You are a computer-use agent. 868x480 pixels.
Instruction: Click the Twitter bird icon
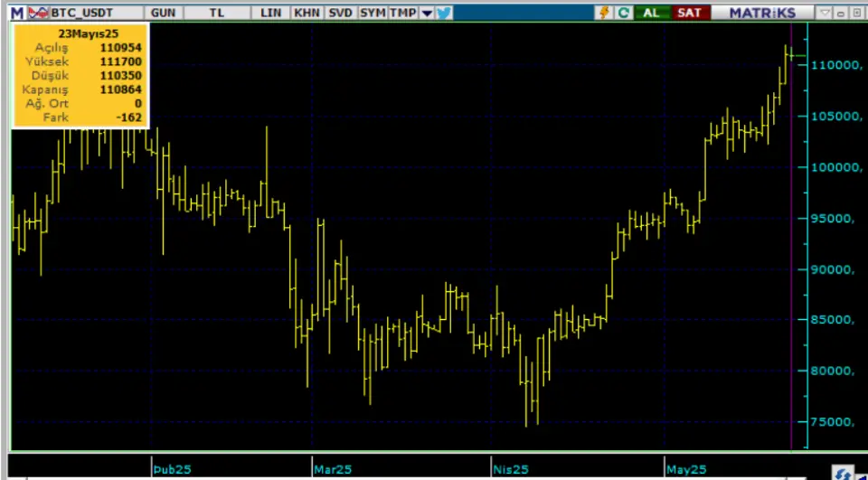(444, 13)
